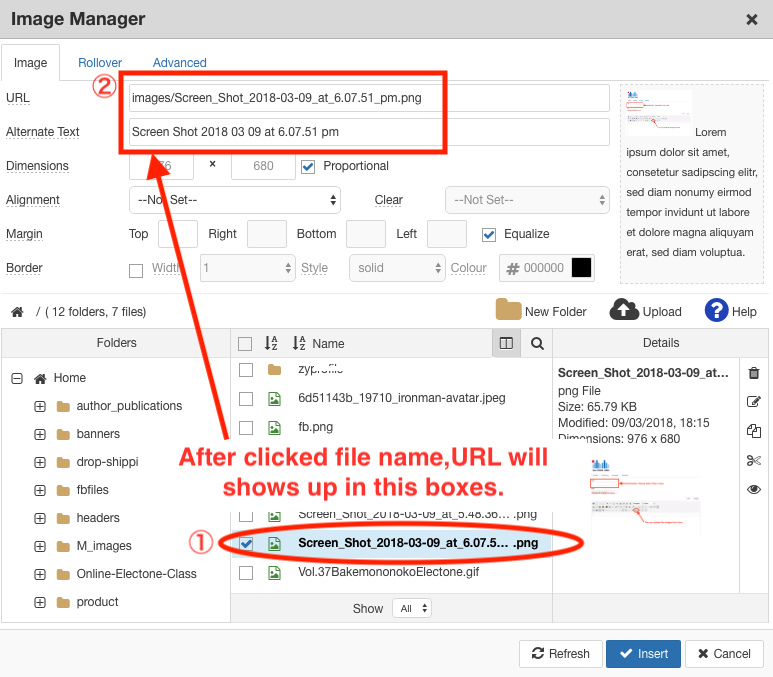Expand the author_publications folder
This screenshot has height=677, width=773.
40,406
